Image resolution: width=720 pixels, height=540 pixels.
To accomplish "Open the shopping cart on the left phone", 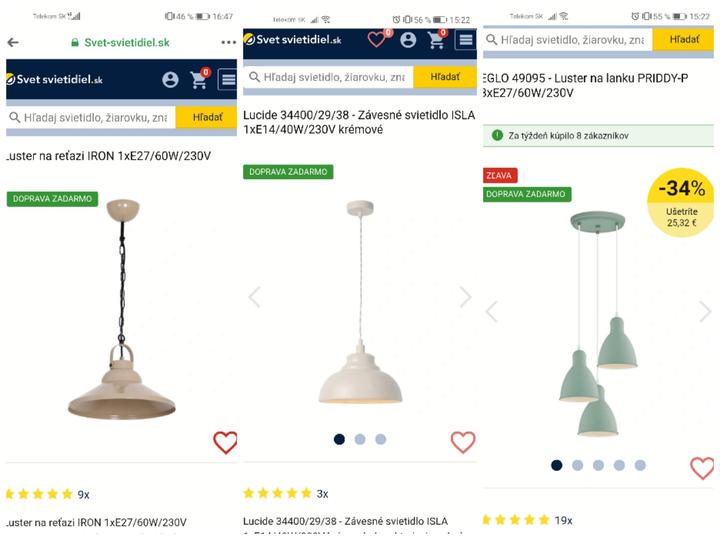I will [x=200, y=79].
